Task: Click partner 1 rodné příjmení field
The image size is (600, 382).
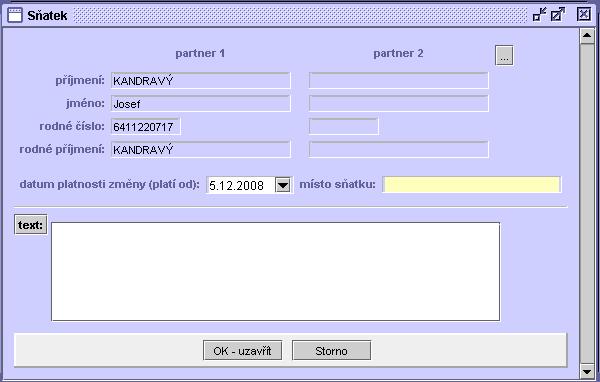Action: pos(201,150)
